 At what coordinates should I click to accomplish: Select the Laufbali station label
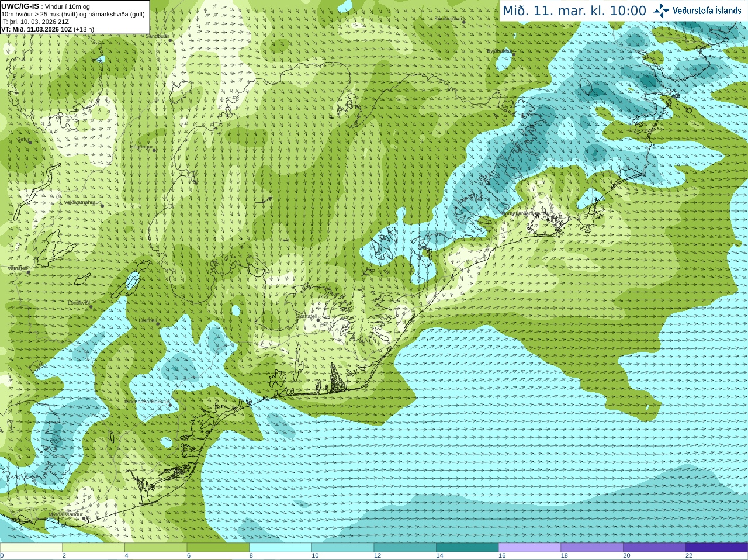[148, 320]
